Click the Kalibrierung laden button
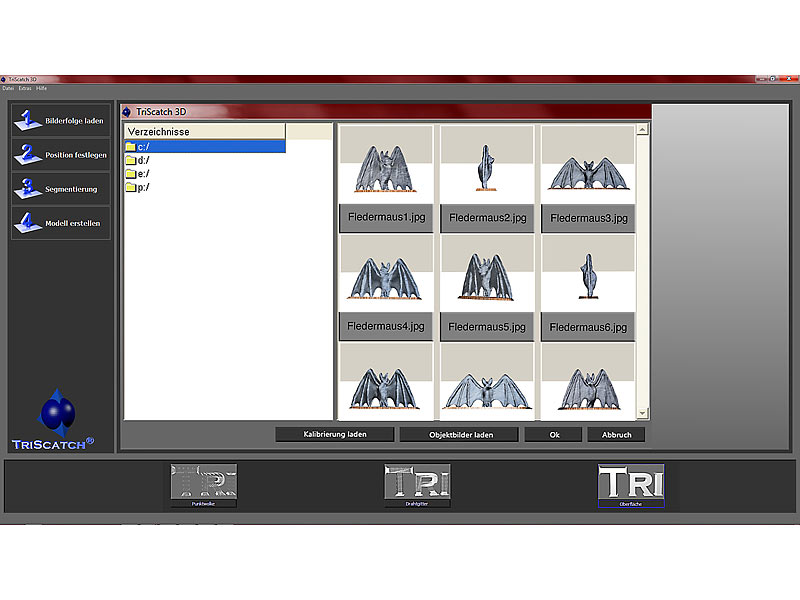Screen dimensions: 800x600 pos(335,435)
